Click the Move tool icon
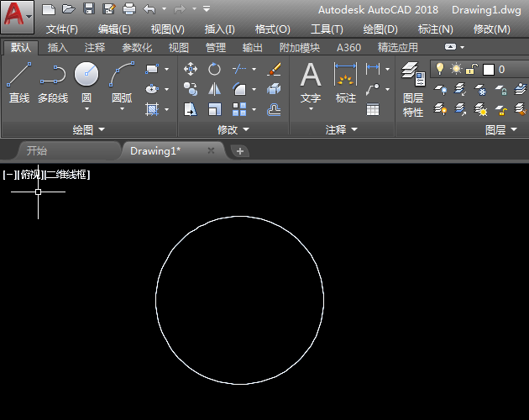This screenshot has width=529, height=420. (191, 69)
